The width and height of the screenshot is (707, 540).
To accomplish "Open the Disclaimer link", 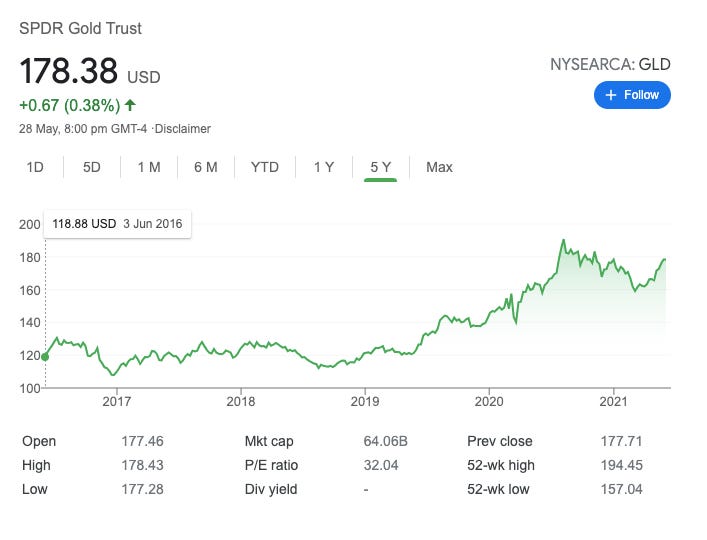I will coord(183,129).
